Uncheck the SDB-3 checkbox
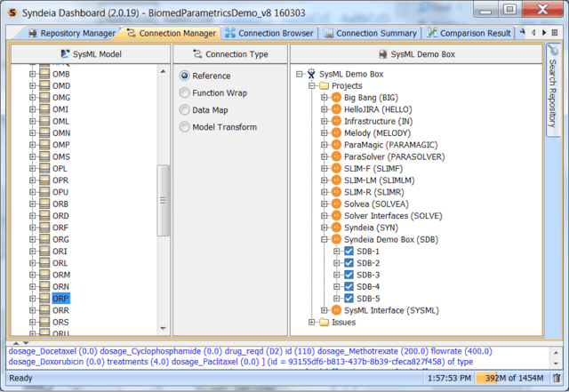 (x=349, y=275)
